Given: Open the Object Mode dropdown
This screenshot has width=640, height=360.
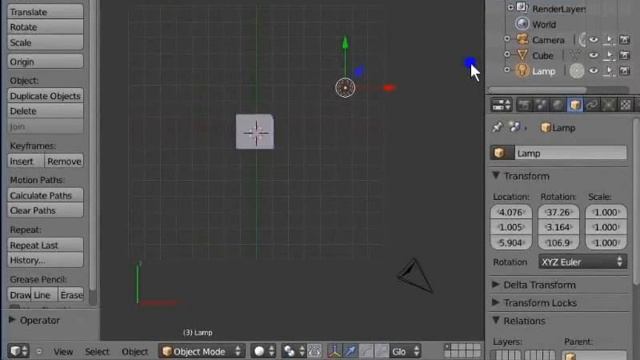Looking at the screenshot, I should click(x=202, y=351).
